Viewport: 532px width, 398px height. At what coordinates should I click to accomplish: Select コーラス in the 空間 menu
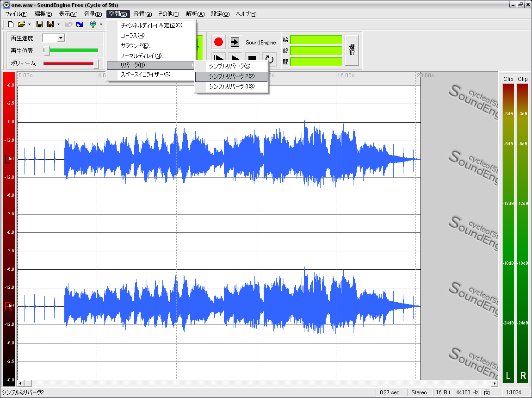pos(134,36)
